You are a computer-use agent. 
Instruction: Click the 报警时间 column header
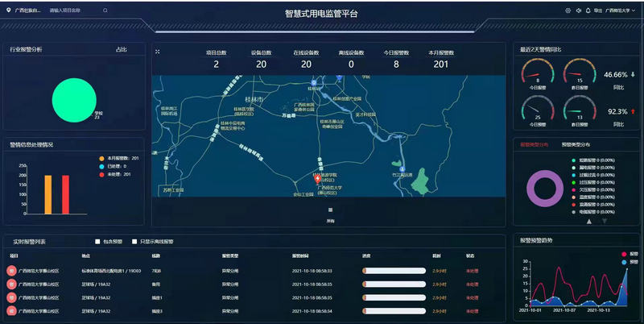299,255
